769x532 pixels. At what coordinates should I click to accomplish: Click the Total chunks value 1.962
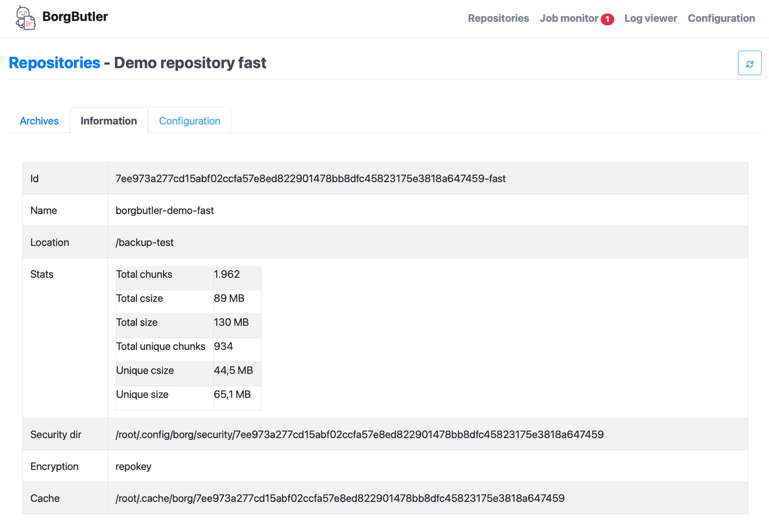tap(227, 274)
